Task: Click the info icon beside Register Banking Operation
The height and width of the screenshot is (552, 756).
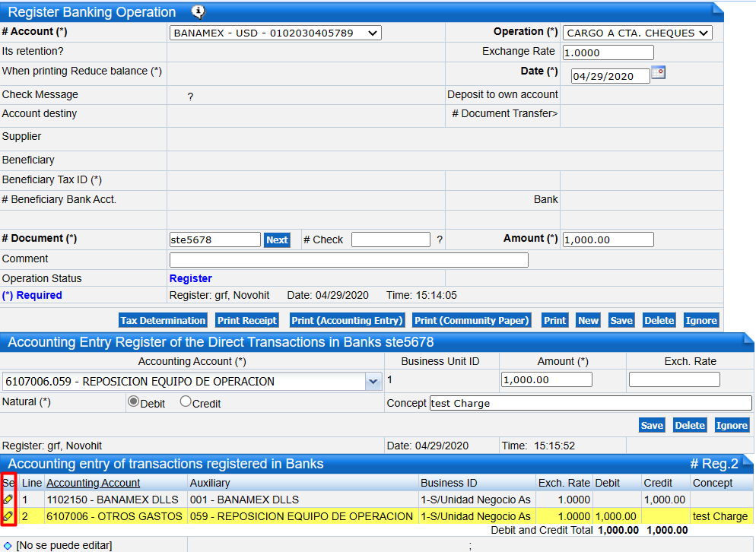Action: point(198,11)
